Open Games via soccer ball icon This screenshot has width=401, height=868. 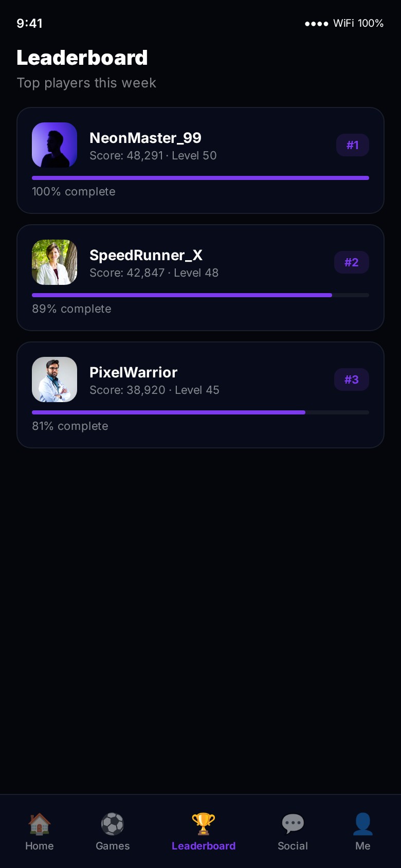pos(113,824)
